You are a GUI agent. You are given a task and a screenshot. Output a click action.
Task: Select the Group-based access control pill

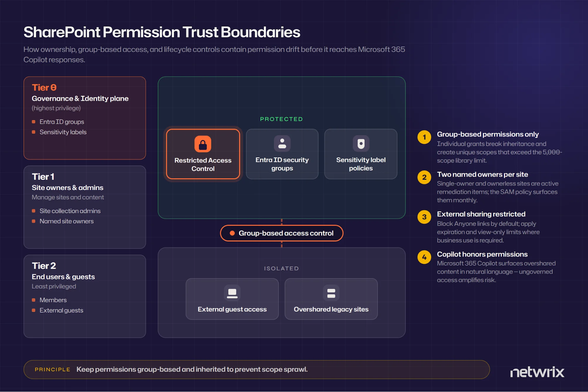pyautogui.click(x=281, y=233)
